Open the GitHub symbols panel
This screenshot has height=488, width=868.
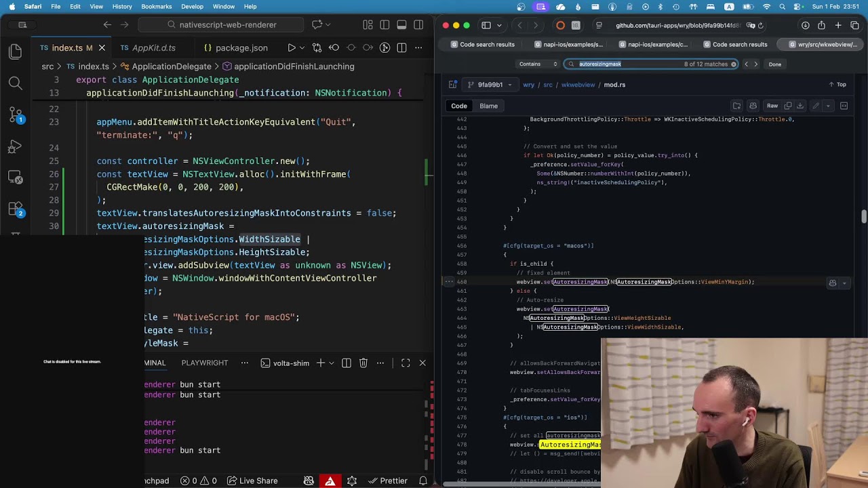(x=844, y=106)
